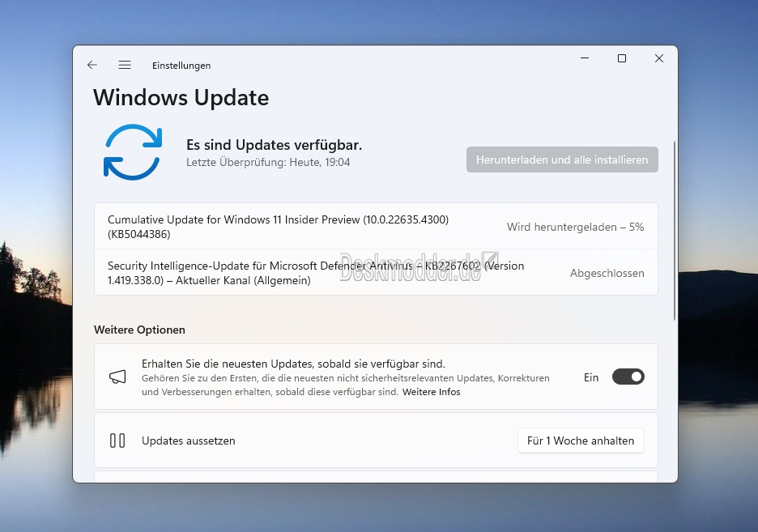This screenshot has width=758, height=532.
Task: Pause updates with Für 1 Woche anhalten
Action: (x=581, y=440)
